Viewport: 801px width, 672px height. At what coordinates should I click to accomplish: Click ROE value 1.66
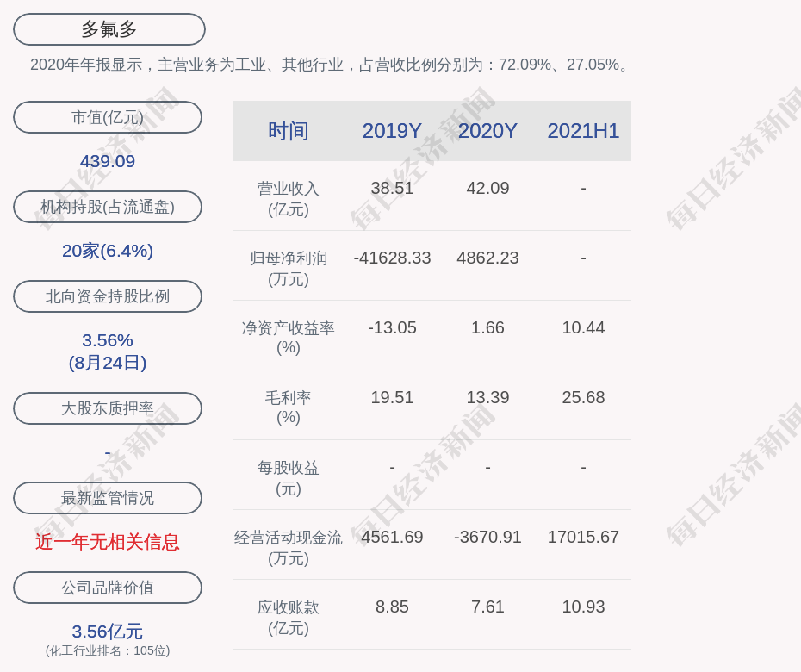(487, 327)
